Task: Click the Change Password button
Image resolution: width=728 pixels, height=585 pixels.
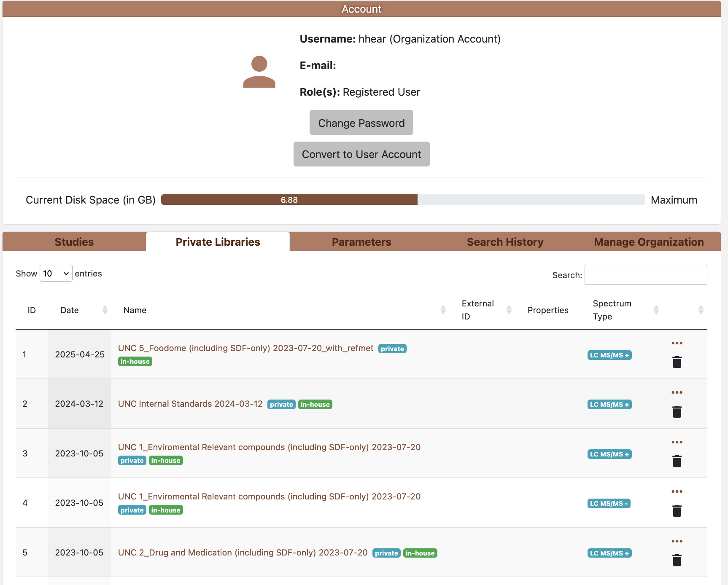Action: [x=361, y=123]
